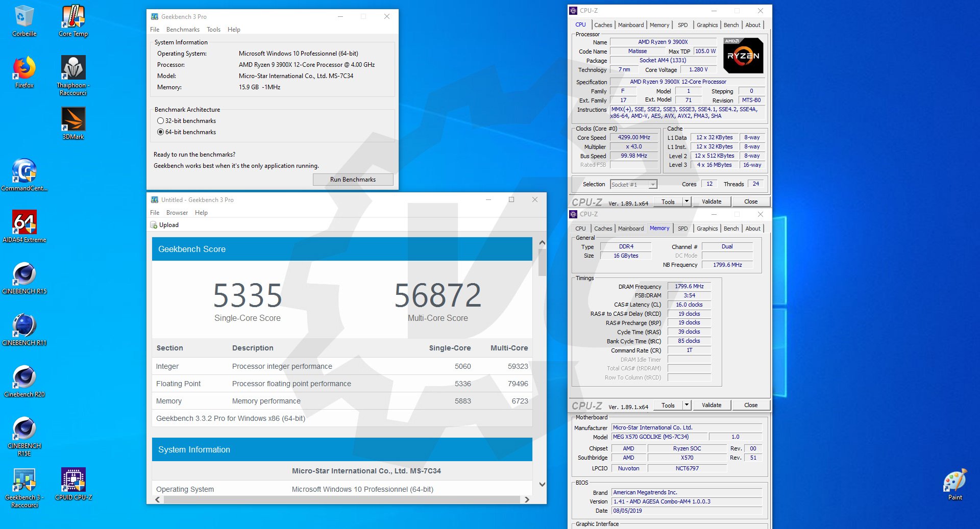Click Validate in the top CPU-Z window
980x529 pixels.
pos(711,201)
